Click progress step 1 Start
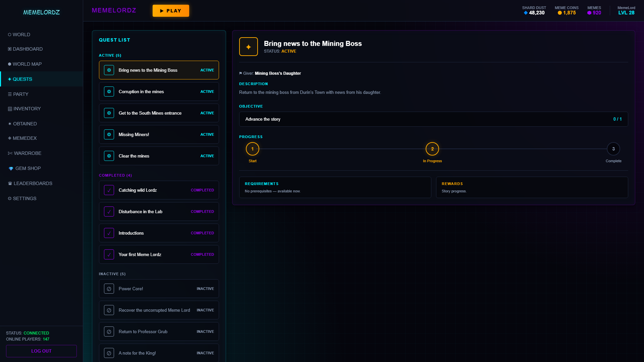This screenshot has height=362, width=644. tap(253, 149)
